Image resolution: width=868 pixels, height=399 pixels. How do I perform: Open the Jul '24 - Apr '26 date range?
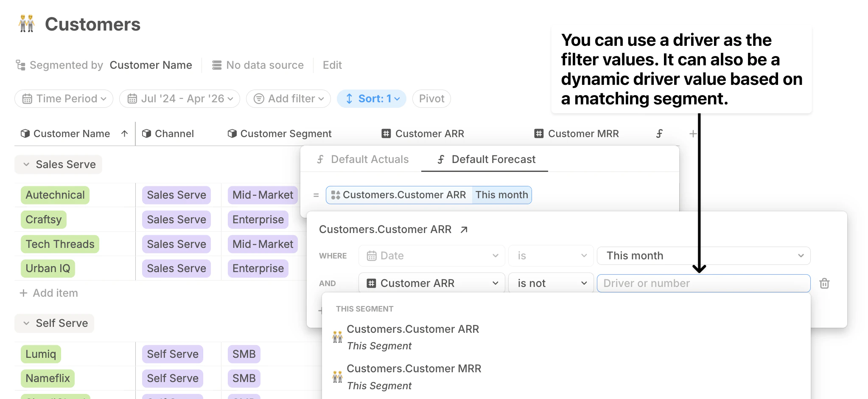(179, 99)
